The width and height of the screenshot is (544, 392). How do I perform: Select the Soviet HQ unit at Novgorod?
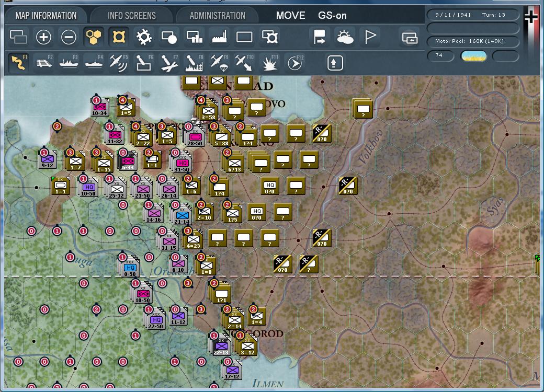click(156, 319)
